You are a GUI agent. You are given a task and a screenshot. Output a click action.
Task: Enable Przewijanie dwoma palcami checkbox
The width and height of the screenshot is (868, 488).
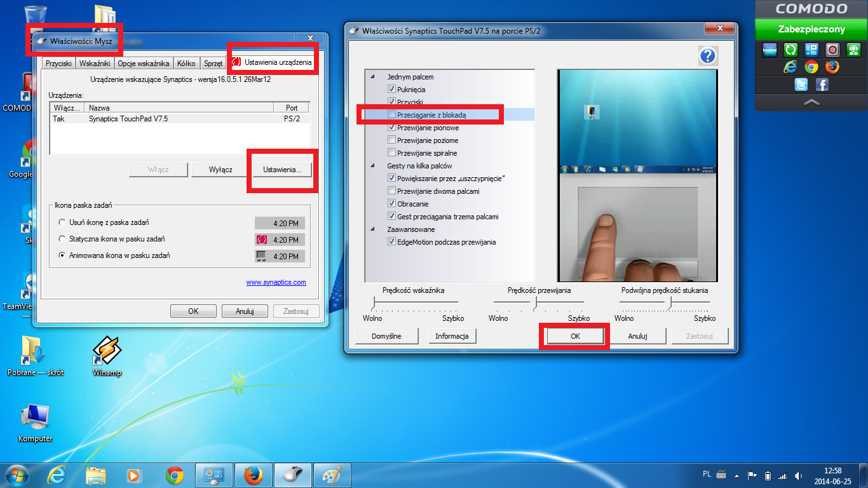391,191
